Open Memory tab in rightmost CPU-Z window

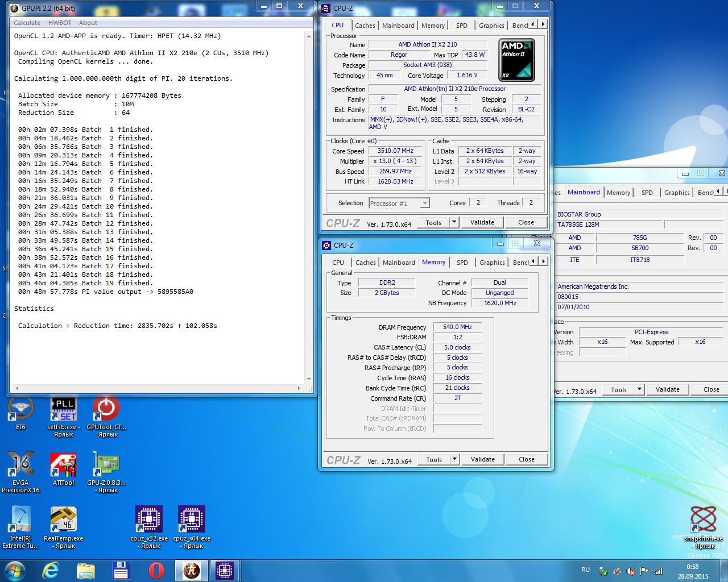click(618, 193)
